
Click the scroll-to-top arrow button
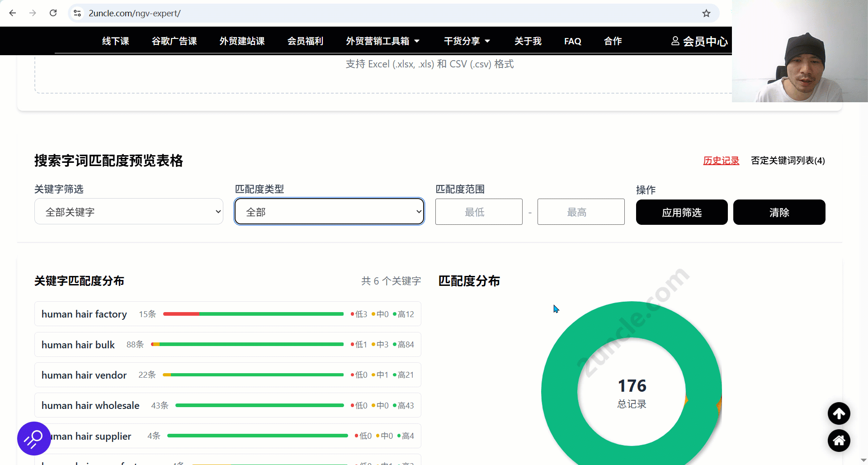[x=839, y=413]
